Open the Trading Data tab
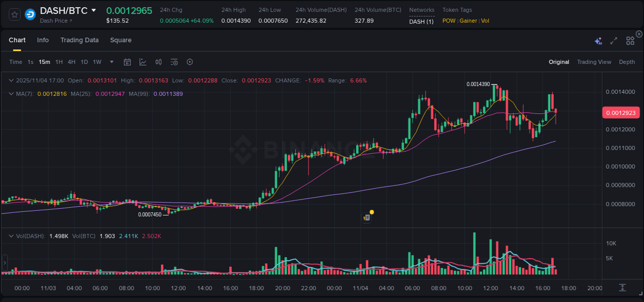Viewport: 644px width, 302px height. [x=79, y=40]
